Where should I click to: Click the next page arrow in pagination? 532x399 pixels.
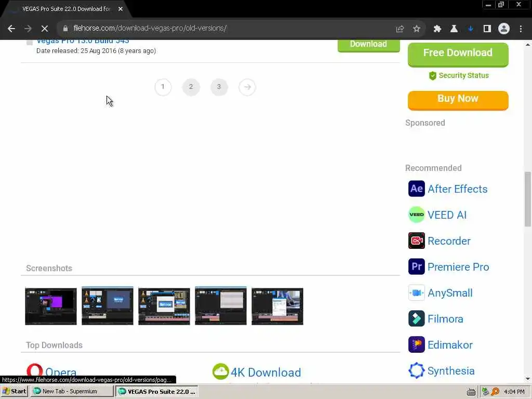pos(247,87)
